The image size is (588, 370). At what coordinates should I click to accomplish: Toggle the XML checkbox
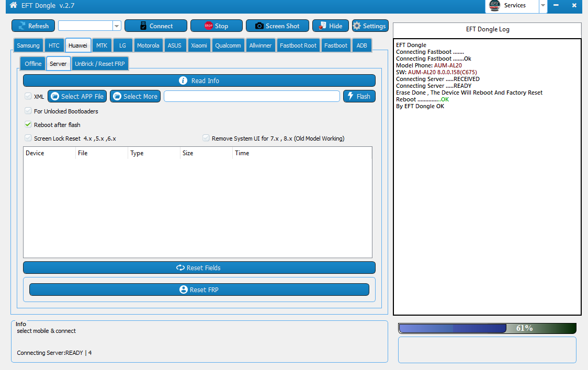click(x=28, y=97)
